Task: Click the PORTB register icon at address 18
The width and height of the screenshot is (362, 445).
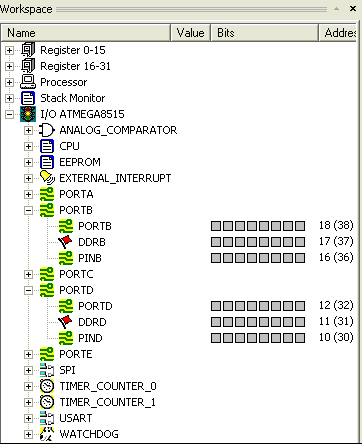Action: pos(66,226)
